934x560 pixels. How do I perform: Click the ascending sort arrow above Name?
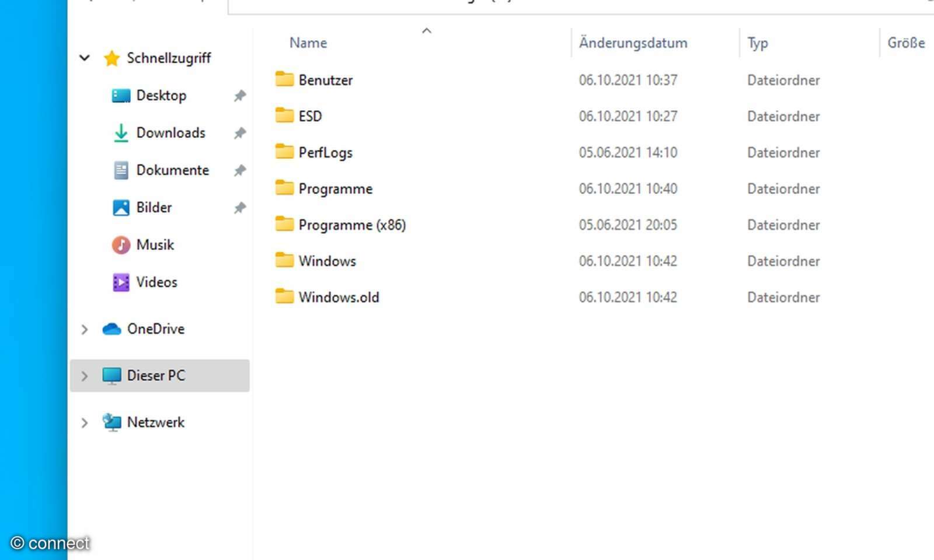point(427,30)
